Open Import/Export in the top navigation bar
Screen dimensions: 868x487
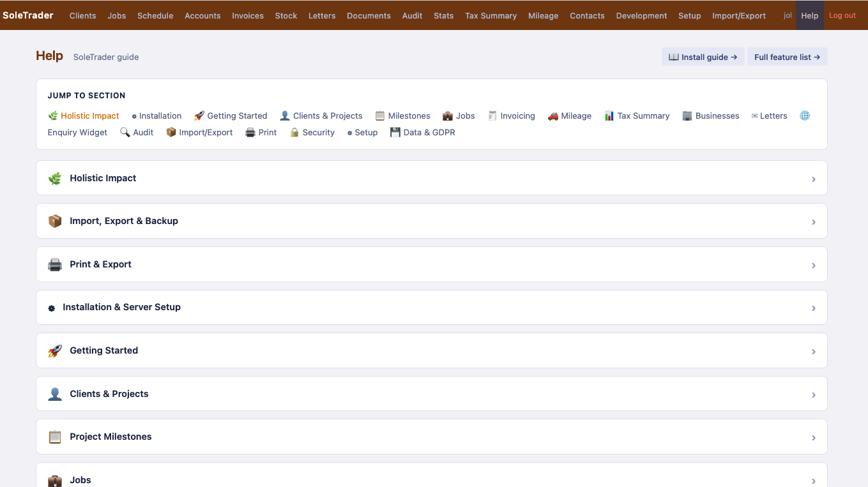click(x=739, y=15)
